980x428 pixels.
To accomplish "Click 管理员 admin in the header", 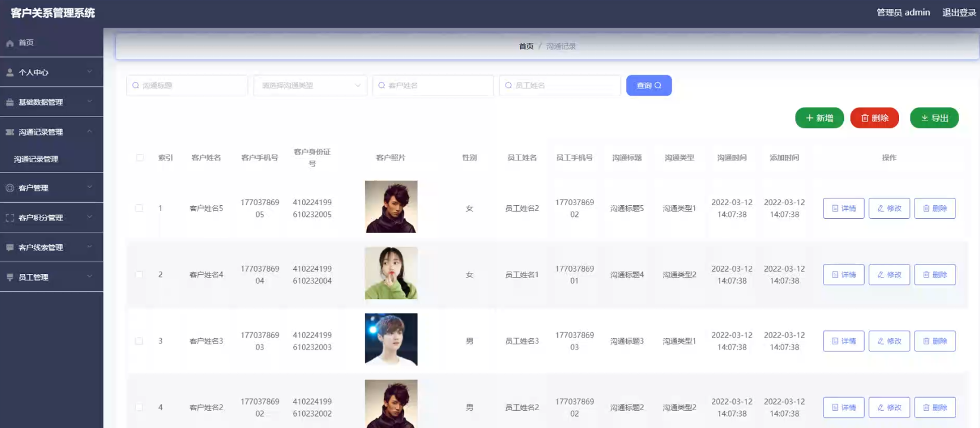I will point(903,12).
